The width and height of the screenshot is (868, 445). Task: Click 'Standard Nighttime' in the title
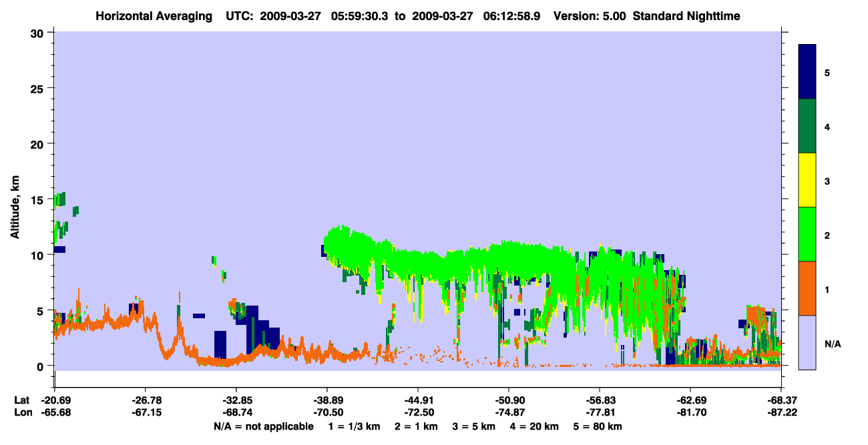pyautogui.click(x=686, y=15)
